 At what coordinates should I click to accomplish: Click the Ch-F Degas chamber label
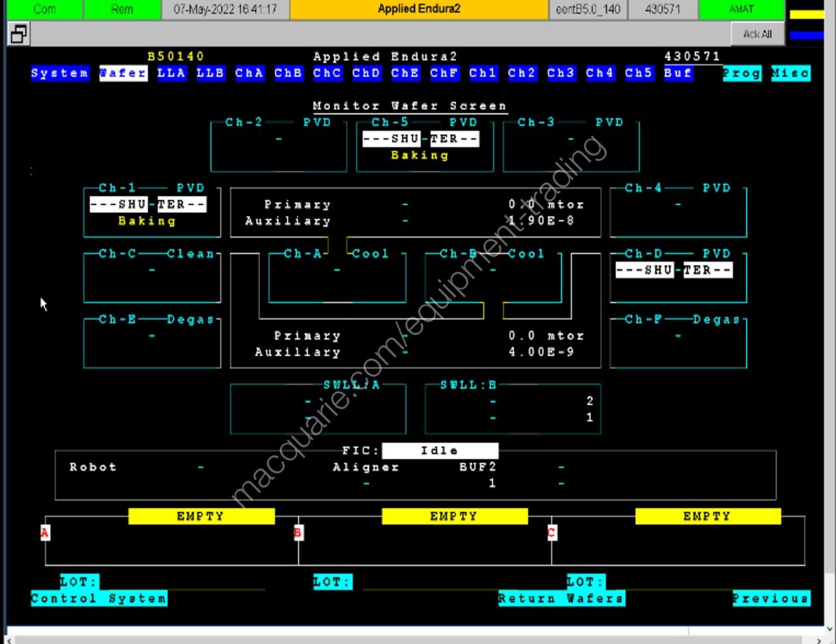(x=683, y=319)
